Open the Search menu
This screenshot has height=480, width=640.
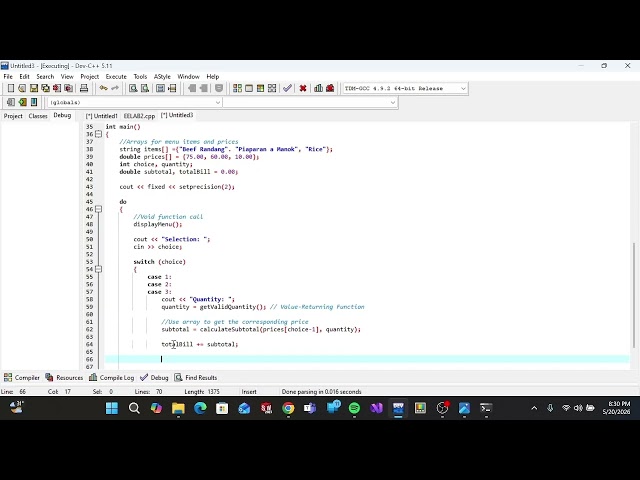point(45,76)
